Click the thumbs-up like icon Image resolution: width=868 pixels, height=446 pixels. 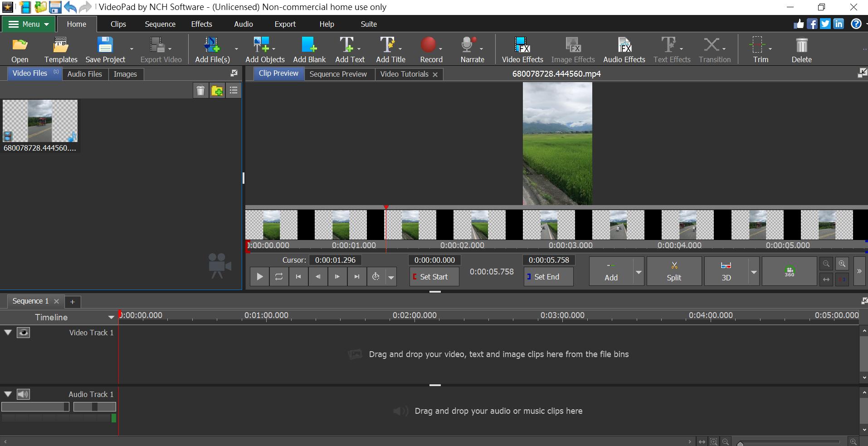(799, 24)
